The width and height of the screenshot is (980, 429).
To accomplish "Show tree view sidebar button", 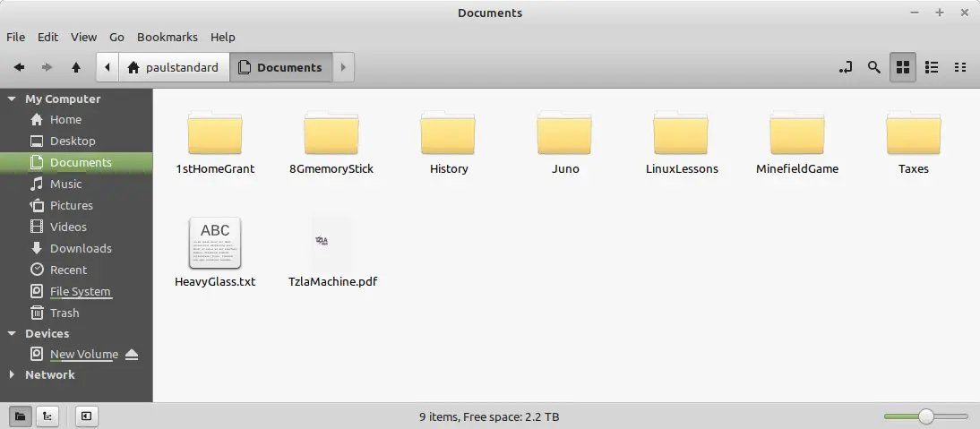I will pyautogui.click(x=47, y=416).
